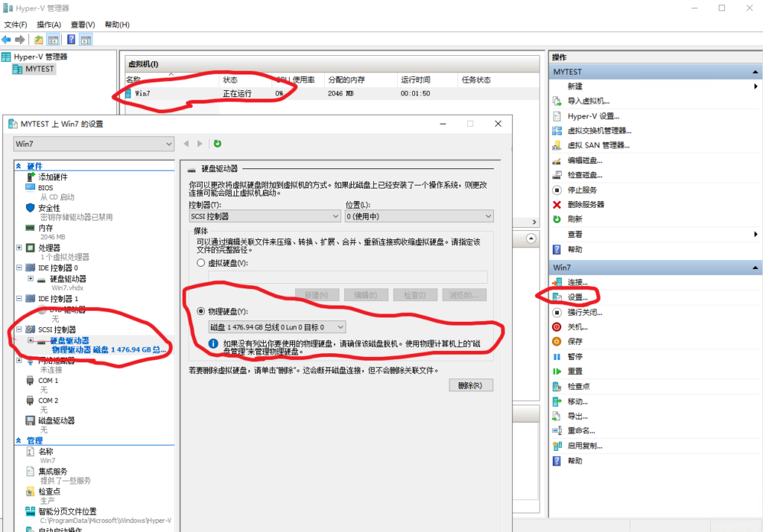Click the forward arrow in Hyper-V Manager toolbar
This screenshot has width=763, height=532.
click(20, 40)
